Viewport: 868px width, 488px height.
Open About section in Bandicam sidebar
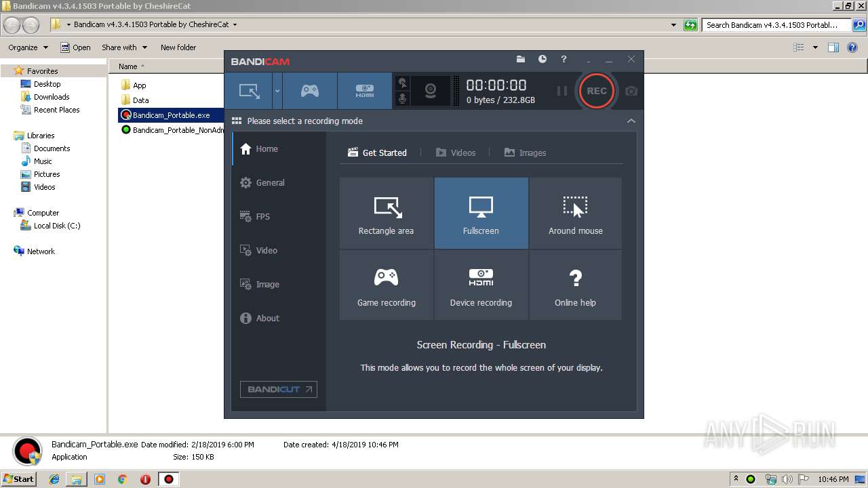coord(279,319)
